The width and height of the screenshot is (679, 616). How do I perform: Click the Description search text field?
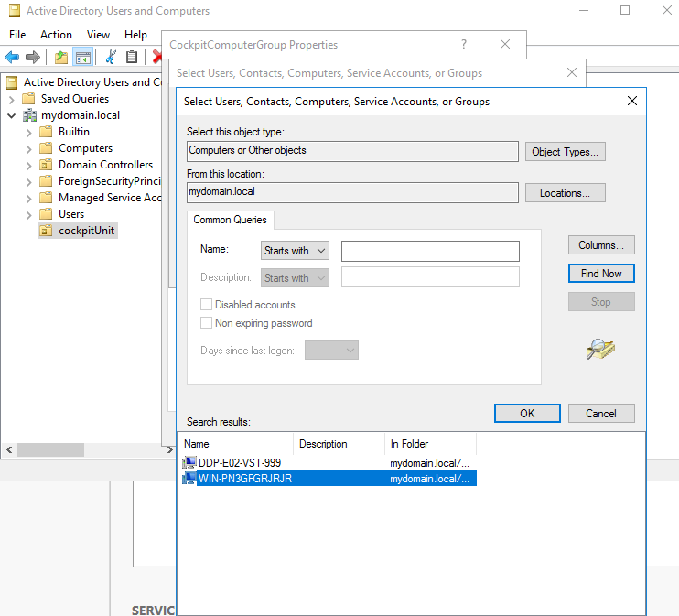pos(430,276)
